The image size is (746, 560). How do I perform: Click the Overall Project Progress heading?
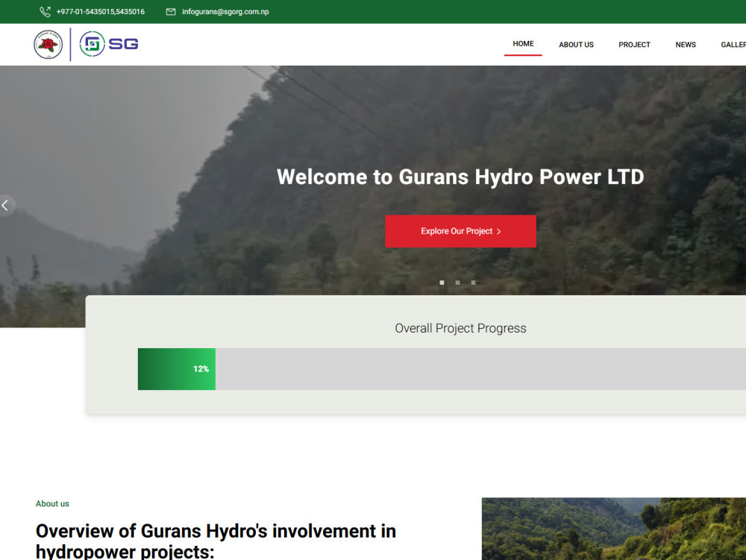(x=460, y=329)
